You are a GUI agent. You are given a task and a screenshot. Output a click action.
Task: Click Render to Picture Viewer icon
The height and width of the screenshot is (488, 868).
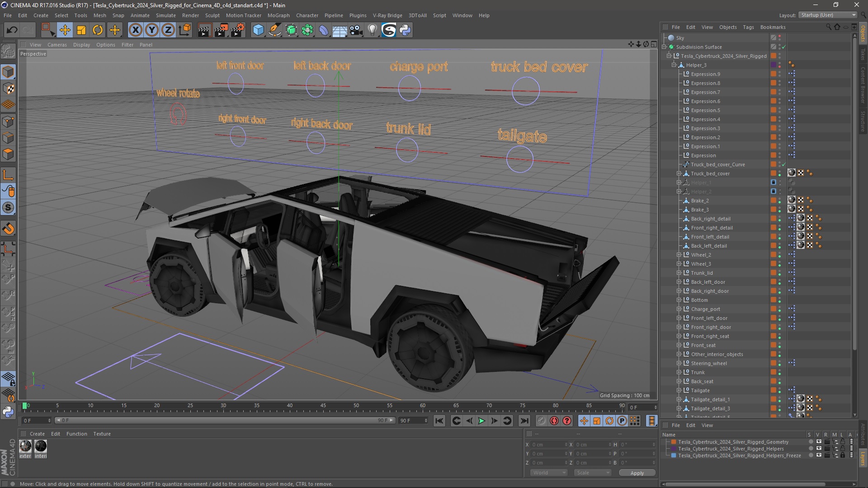(x=221, y=30)
